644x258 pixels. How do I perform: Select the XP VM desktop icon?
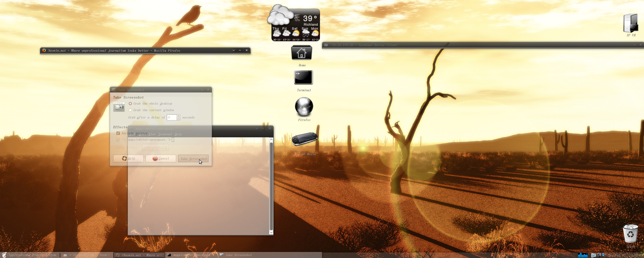631,23
